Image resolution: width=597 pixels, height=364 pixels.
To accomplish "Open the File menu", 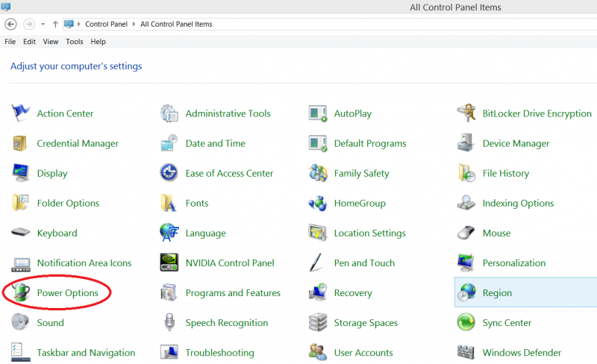I will [10, 42].
